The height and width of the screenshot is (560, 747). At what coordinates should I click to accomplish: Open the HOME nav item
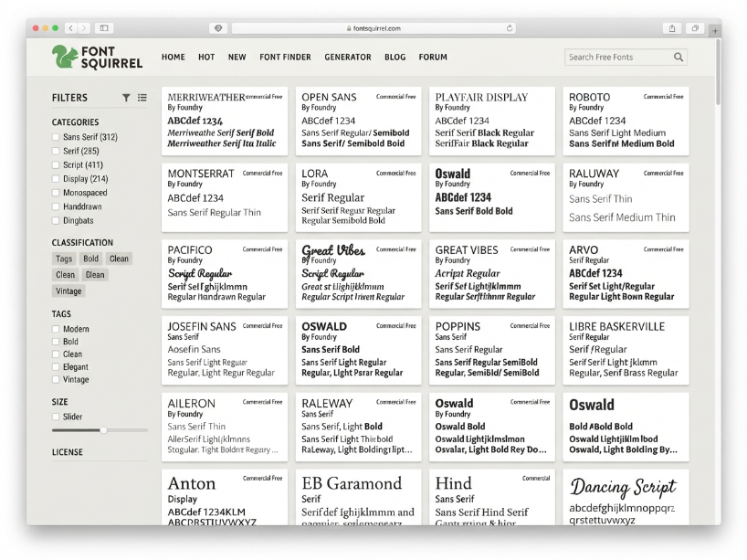(x=173, y=58)
